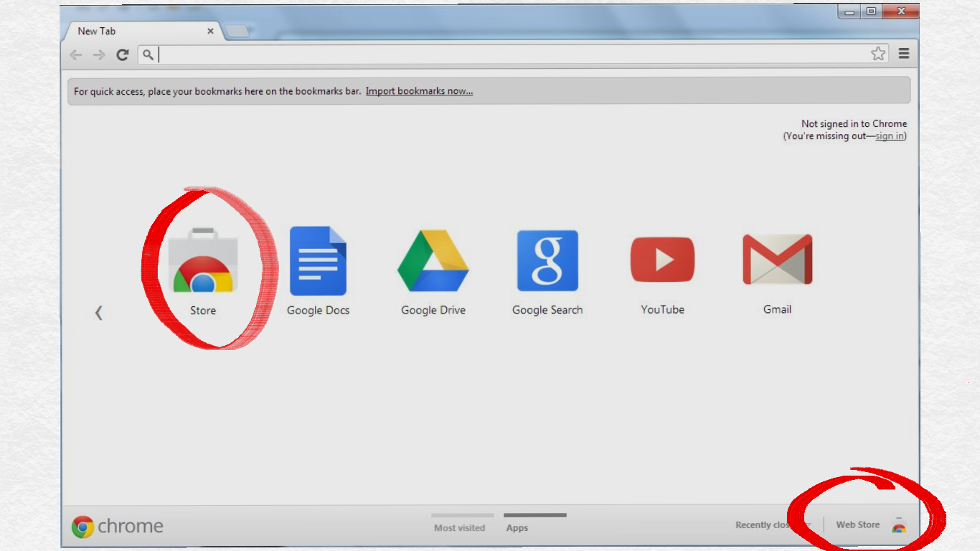The width and height of the screenshot is (980, 551).
Task: Open the Google Drive app
Action: tap(433, 260)
